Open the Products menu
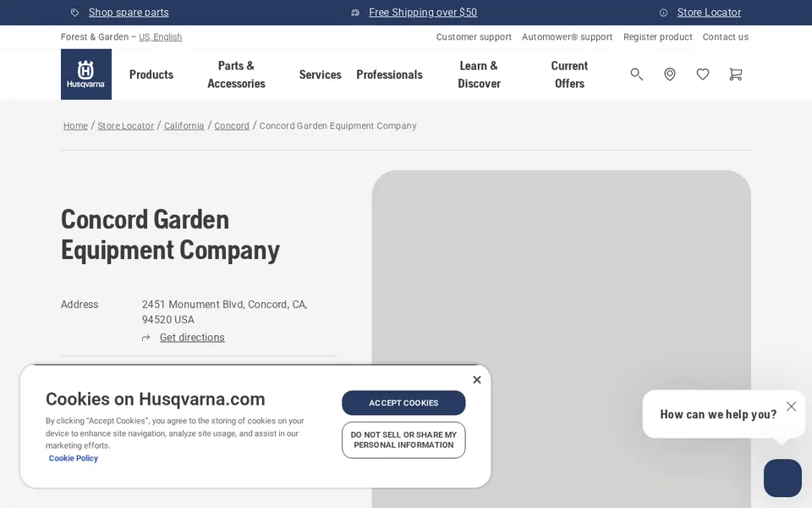Viewport: 812px width, 508px height. pyautogui.click(x=151, y=75)
